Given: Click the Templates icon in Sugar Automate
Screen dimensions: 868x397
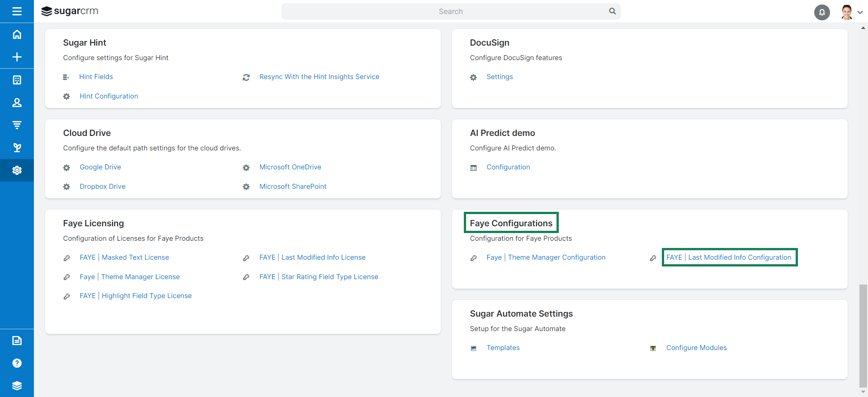Looking at the screenshot, I should 473,348.
